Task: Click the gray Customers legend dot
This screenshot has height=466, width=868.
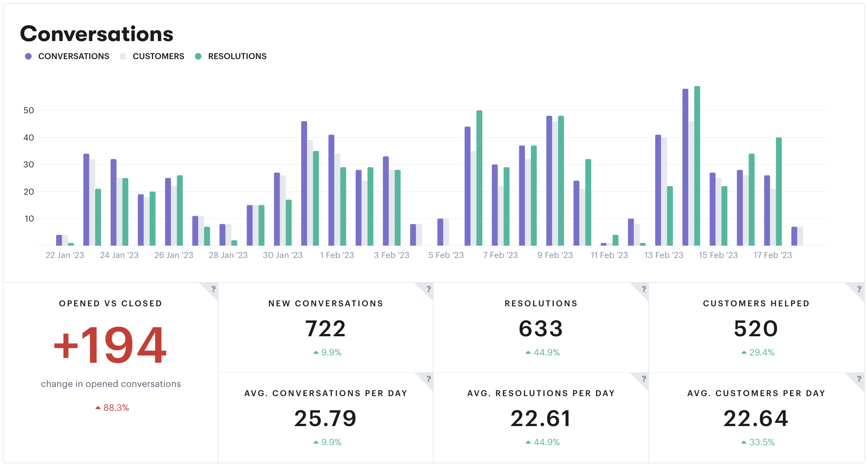Action: pos(123,56)
